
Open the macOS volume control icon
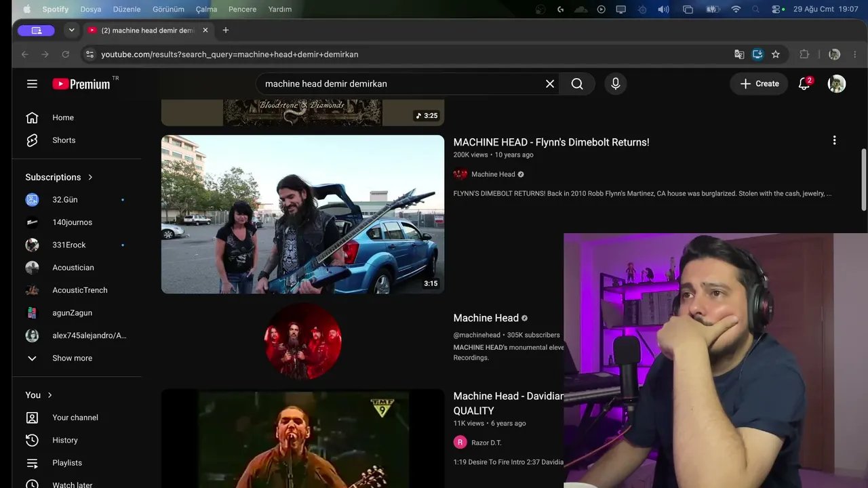pyautogui.click(x=663, y=9)
